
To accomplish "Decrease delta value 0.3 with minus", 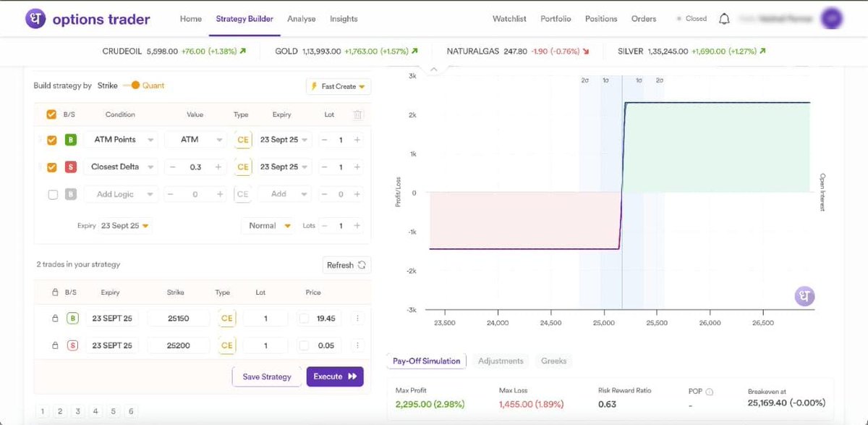I will tap(173, 167).
